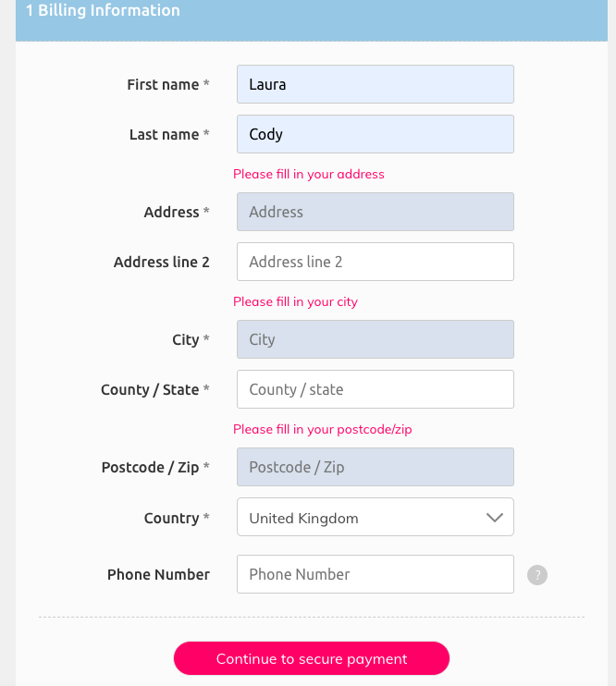Image resolution: width=616 pixels, height=686 pixels.
Task: Click the Last name field label
Action: coord(164,135)
